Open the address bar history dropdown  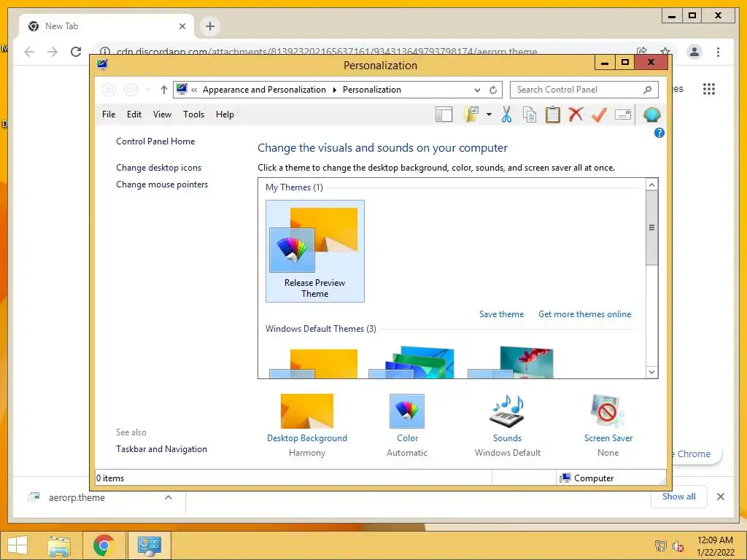[x=477, y=90]
